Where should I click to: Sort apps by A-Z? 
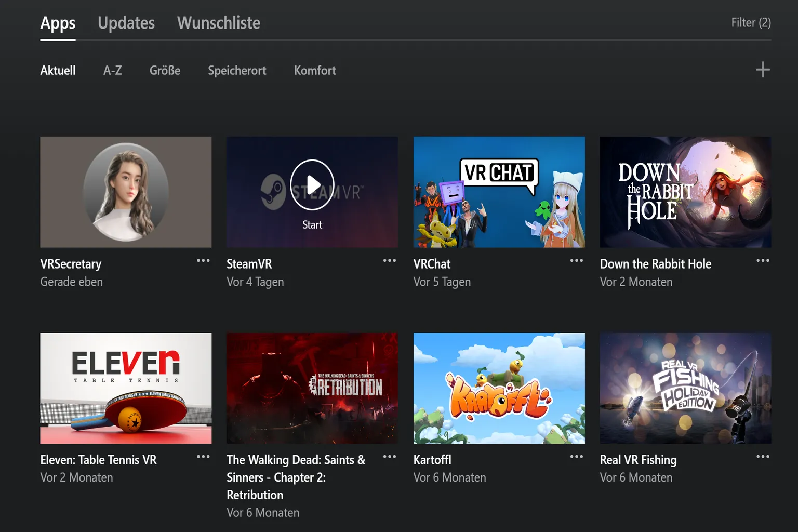coord(113,70)
